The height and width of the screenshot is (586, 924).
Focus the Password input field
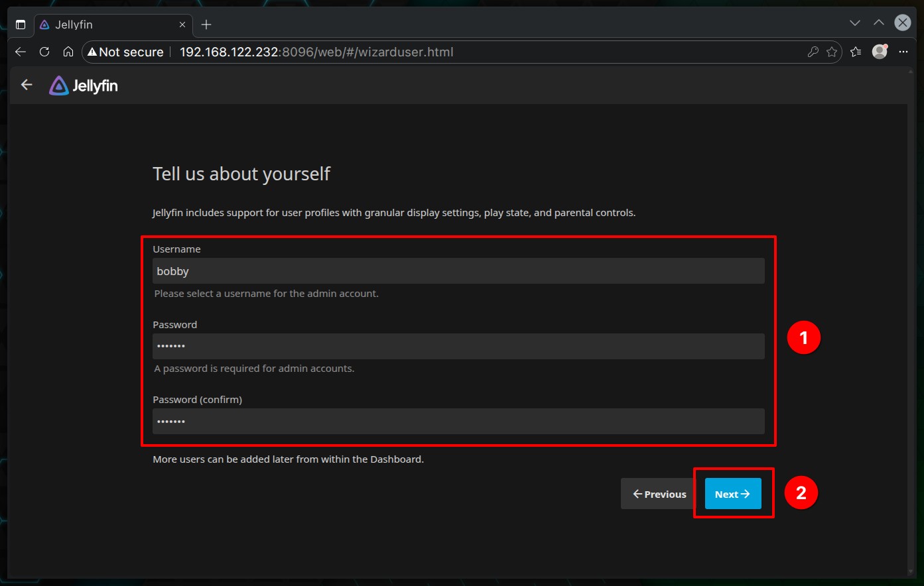pyautogui.click(x=458, y=346)
